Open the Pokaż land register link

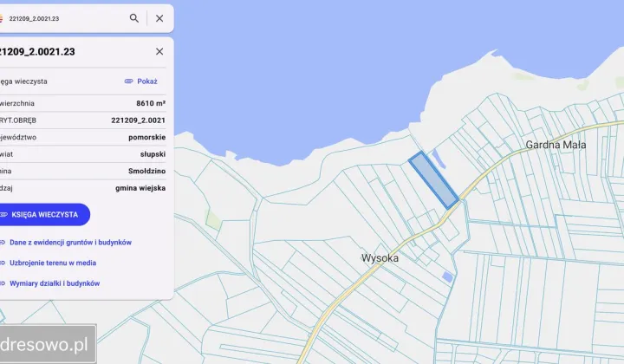click(x=147, y=81)
